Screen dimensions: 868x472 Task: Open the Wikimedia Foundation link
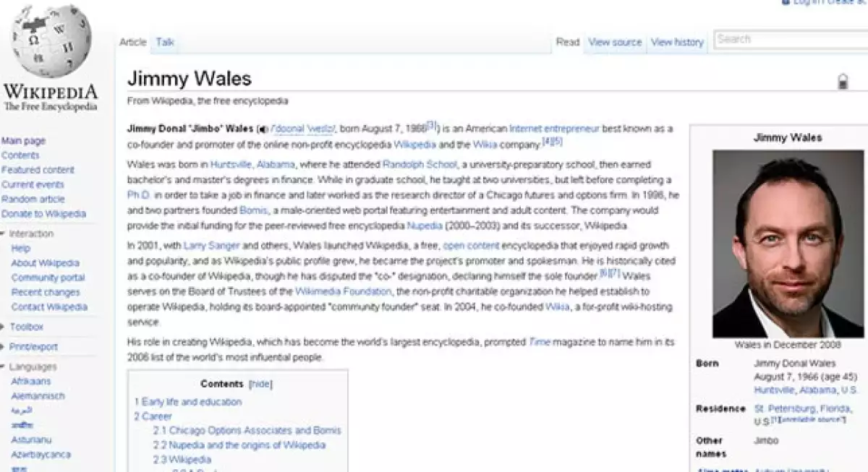point(343,291)
